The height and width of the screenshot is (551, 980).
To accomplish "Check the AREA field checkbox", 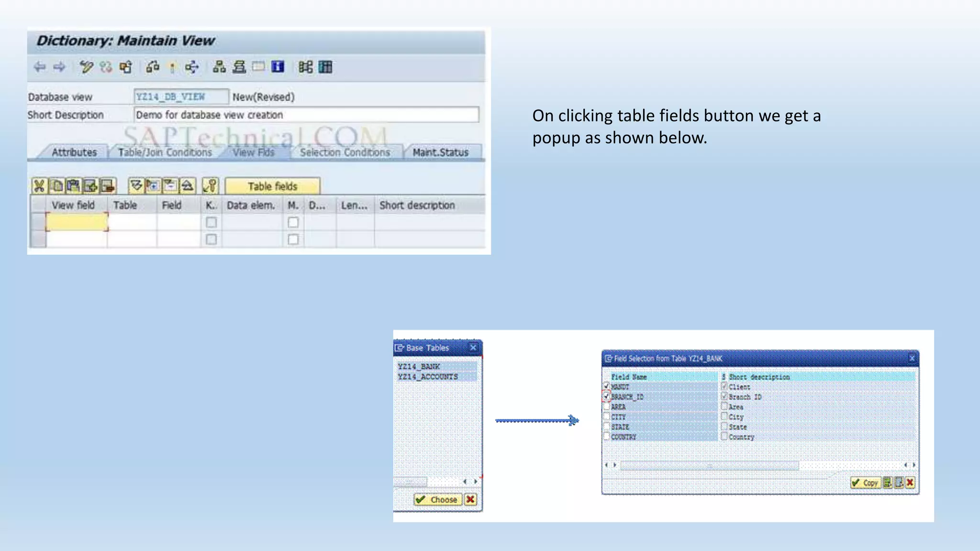I will (607, 407).
